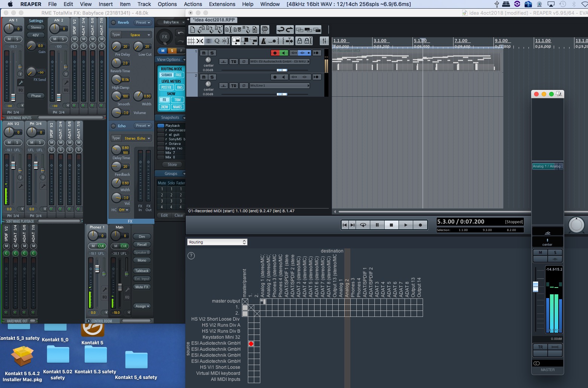Click the Talkback button
Viewport: 588px width, 388px height.
pyautogui.click(x=142, y=271)
